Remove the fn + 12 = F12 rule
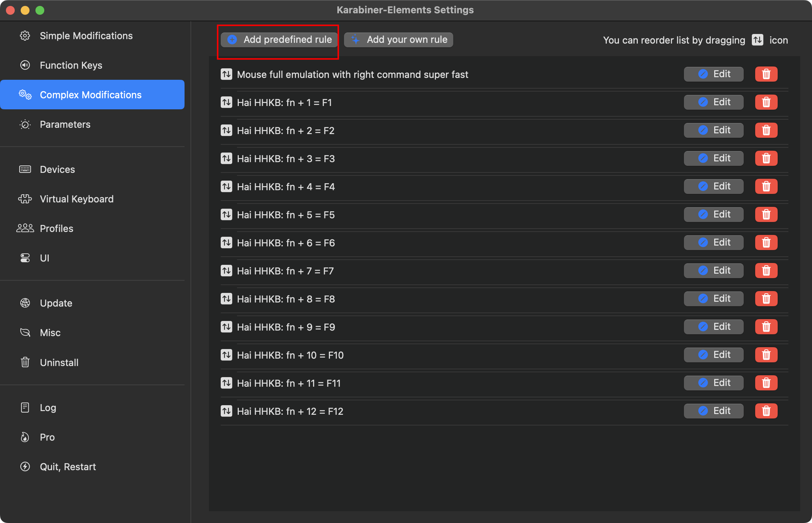The width and height of the screenshot is (812, 523). tap(766, 411)
